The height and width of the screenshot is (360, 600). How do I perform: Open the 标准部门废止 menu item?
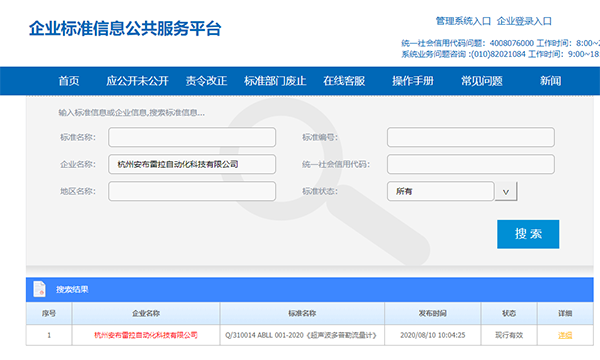[x=275, y=81]
